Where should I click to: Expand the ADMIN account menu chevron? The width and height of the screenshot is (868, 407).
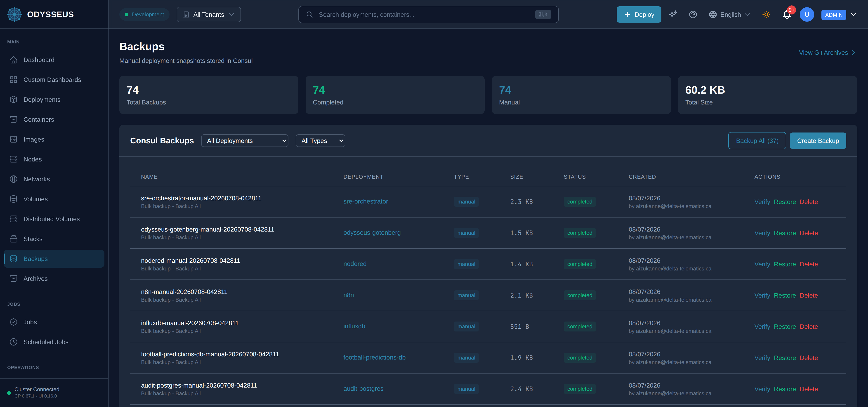click(x=854, y=14)
